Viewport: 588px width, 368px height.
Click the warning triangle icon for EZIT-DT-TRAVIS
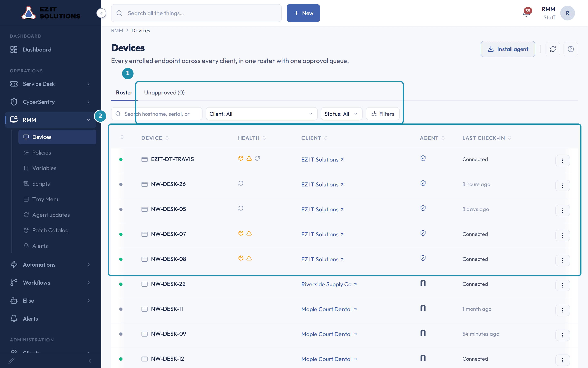click(x=249, y=158)
